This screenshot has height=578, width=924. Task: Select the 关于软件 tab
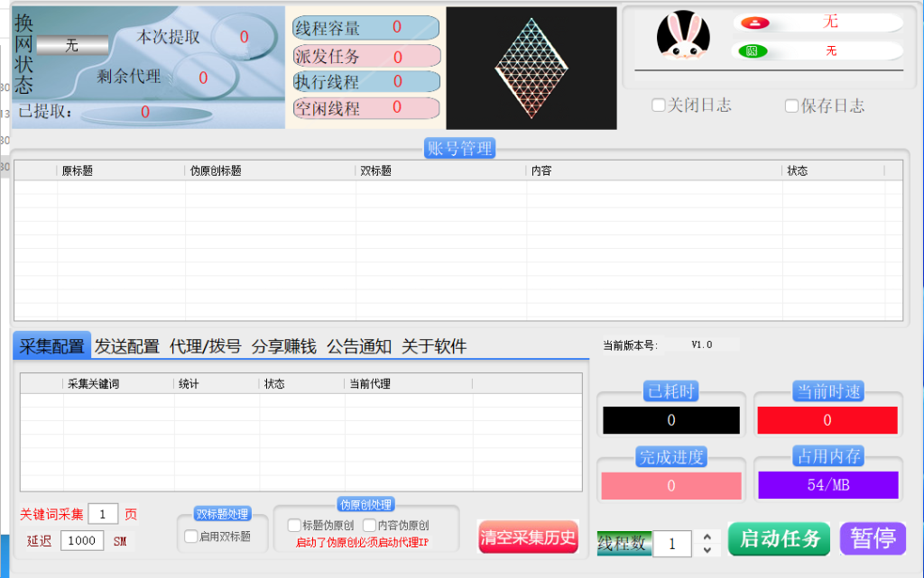click(x=434, y=346)
